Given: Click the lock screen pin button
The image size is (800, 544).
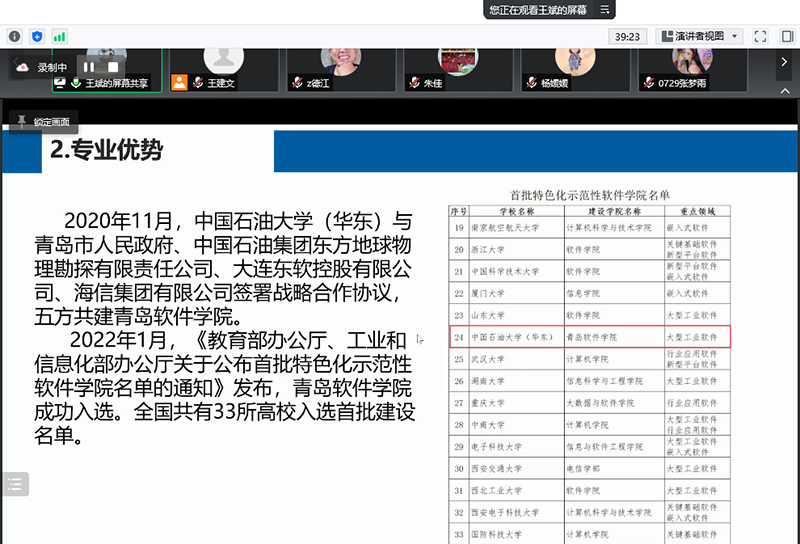Looking at the screenshot, I should (43, 121).
